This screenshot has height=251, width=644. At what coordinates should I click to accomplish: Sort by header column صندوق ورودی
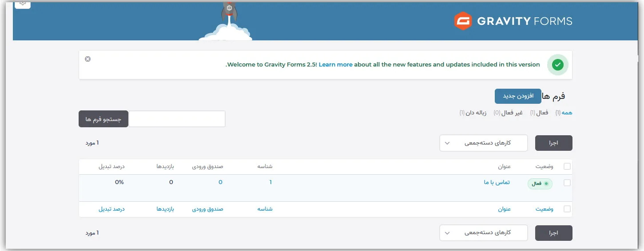point(208,167)
